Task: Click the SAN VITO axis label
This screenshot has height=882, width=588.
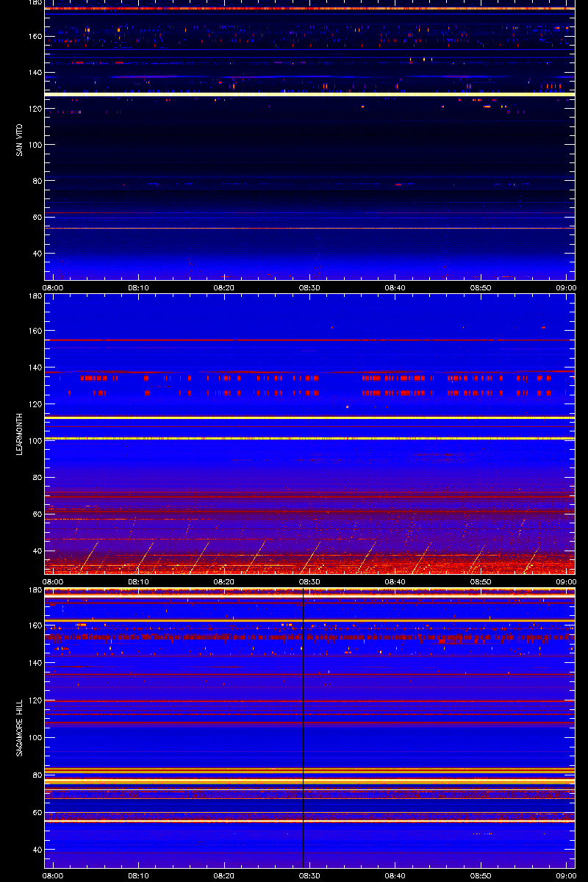Action: [19, 140]
